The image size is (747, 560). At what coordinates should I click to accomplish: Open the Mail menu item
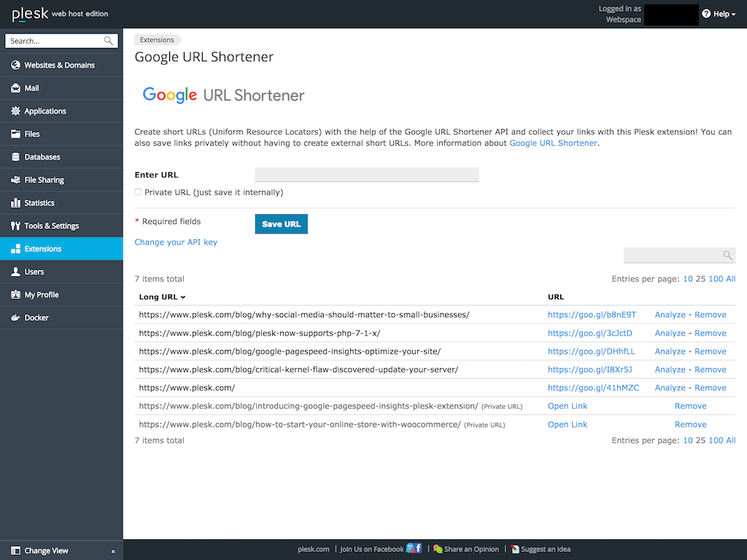click(61, 88)
